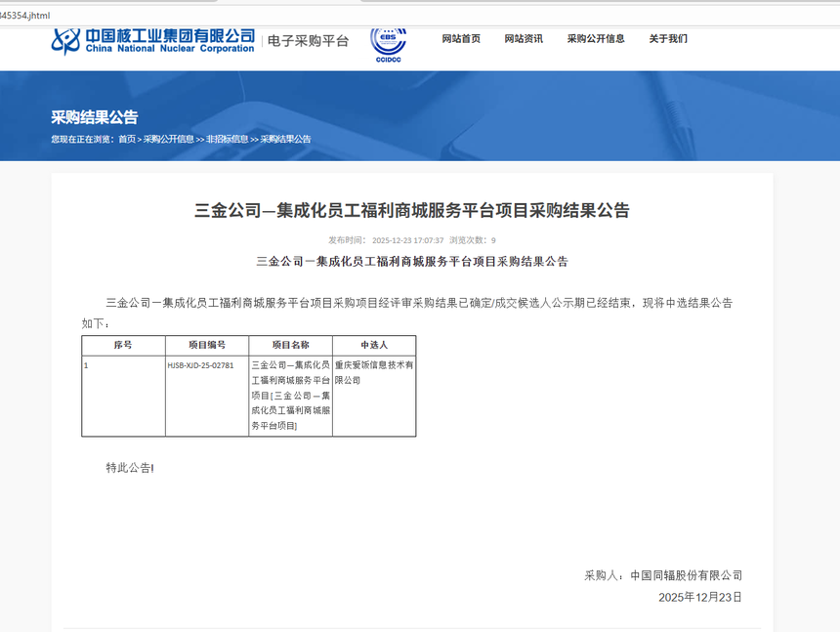Open 非招标信息 breadcrumb link
The height and width of the screenshot is (632, 840).
pyautogui.click(x=228, y=140)
